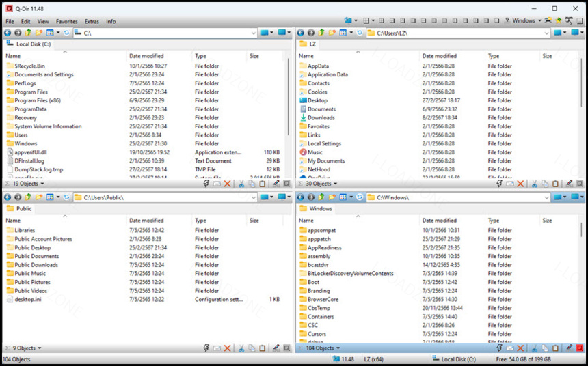This screenshot has height=366, width=588.
Task: Paste into the 30 Objects pane
Action: pos(555,184)
